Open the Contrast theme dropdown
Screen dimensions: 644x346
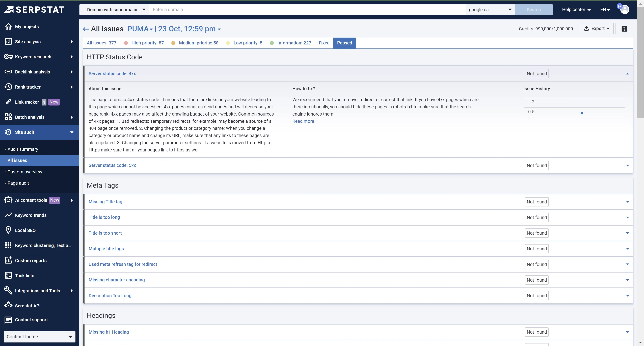point(40,336)
